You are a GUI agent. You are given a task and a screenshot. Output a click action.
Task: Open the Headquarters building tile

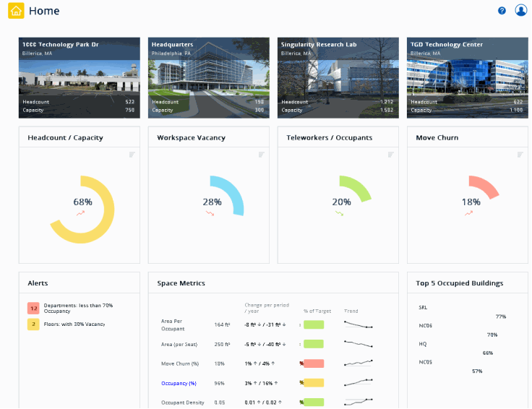tap(208, 78)
